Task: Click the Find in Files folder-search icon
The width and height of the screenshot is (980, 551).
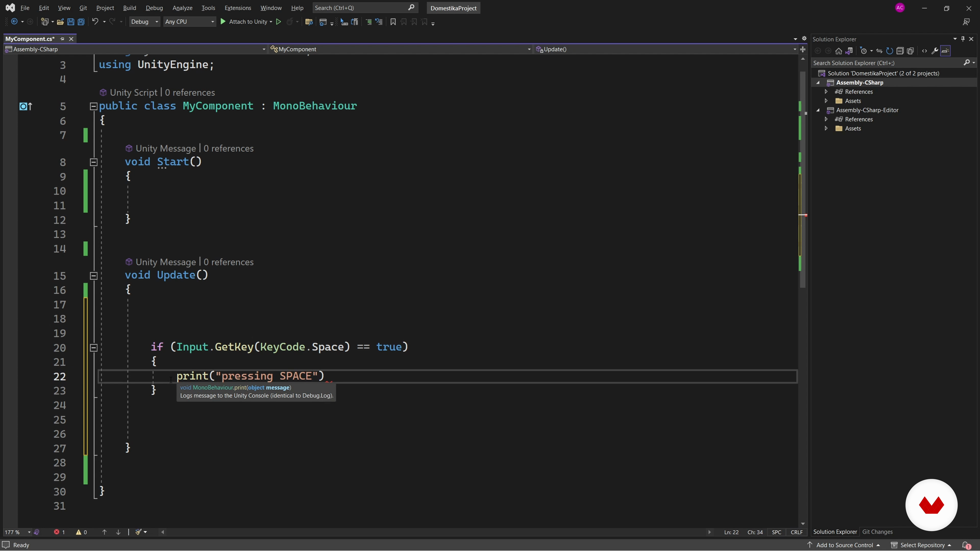Action: [309, 22]
